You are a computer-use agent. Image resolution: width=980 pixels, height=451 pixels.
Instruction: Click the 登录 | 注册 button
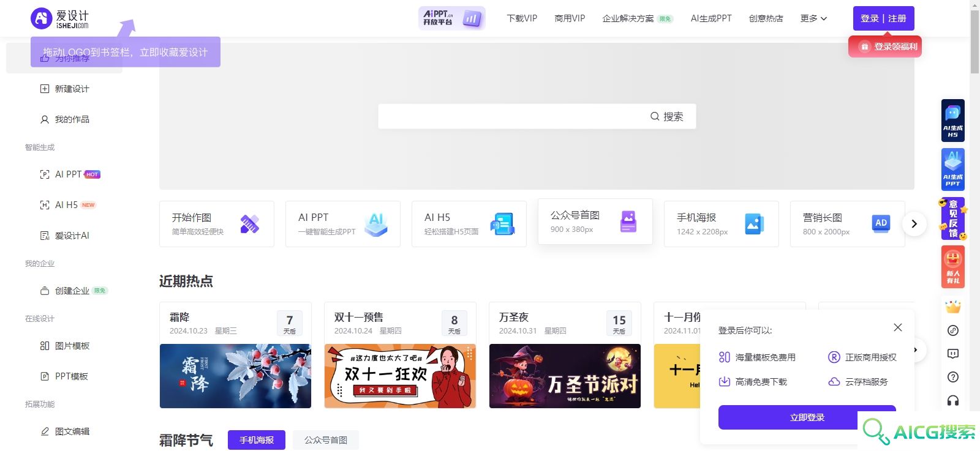point(883,18)
